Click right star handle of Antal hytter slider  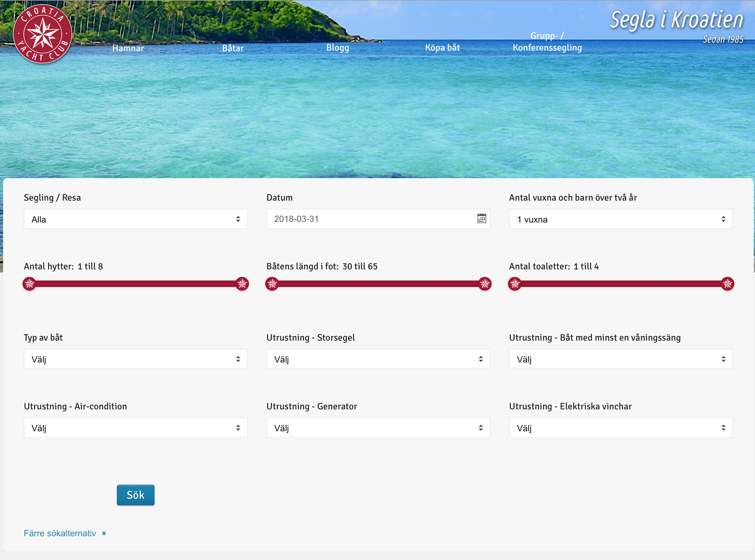(242, 283)
